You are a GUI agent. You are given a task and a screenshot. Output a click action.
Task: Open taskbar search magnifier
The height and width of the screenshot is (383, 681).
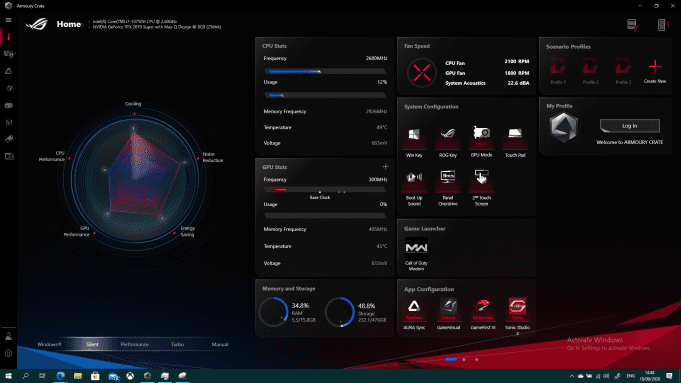26,376
